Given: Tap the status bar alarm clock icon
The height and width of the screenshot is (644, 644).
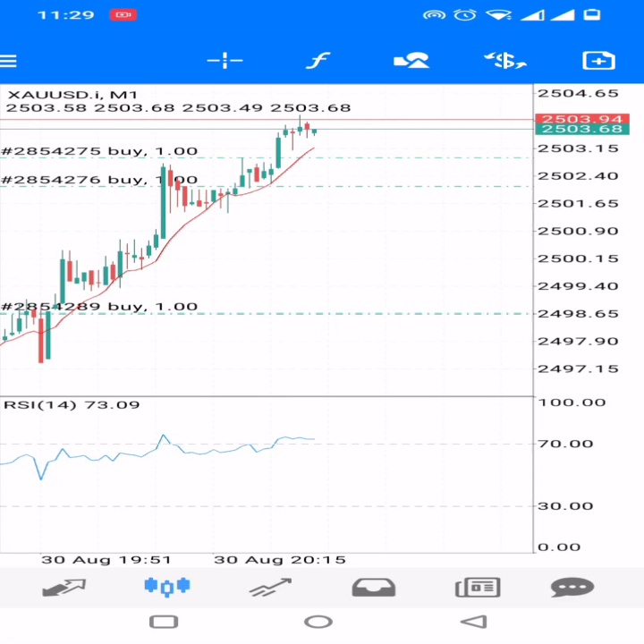Looking at the screenshot, I should [465, 15].
